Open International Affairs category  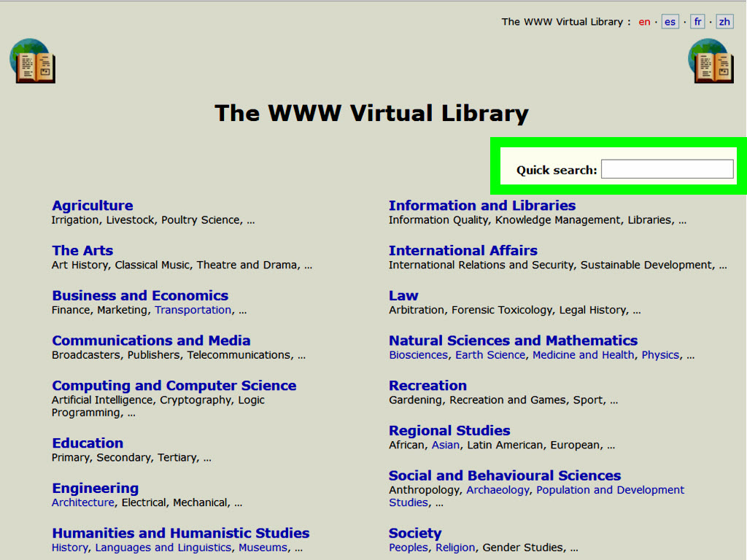tap(463, 251)
